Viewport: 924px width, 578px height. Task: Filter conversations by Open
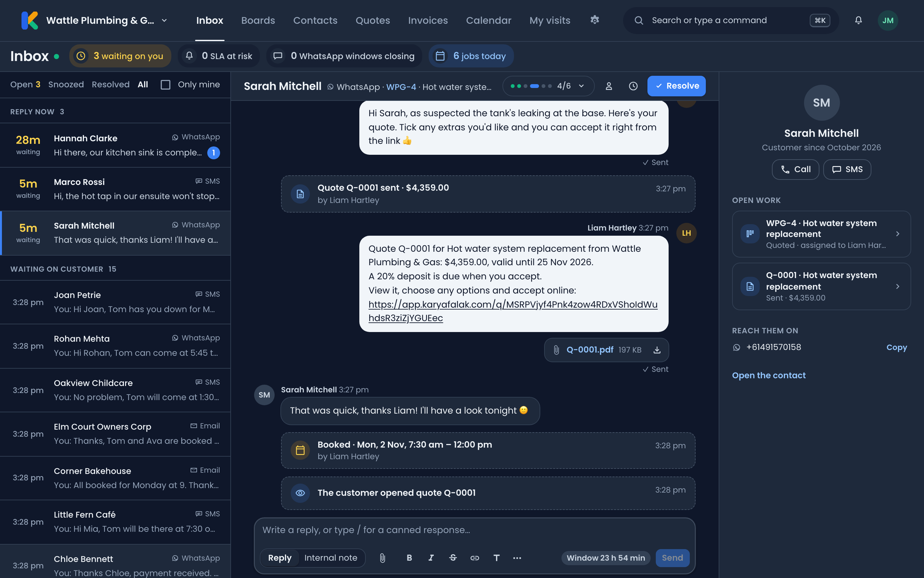25,84
